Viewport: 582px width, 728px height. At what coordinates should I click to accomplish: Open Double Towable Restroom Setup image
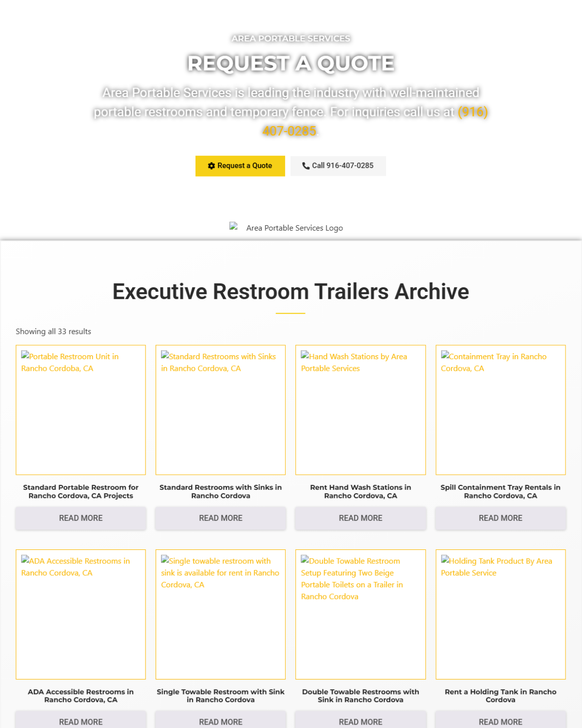[360, 614]
